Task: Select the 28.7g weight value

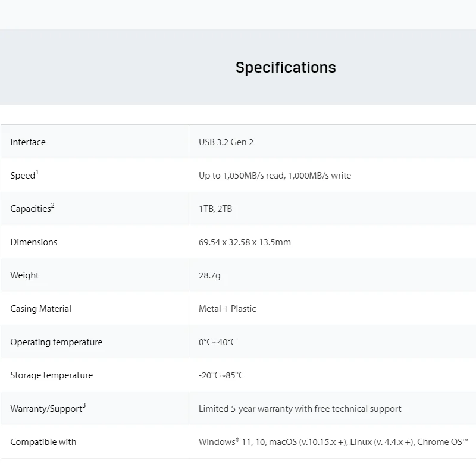Action: pos(209,275)
